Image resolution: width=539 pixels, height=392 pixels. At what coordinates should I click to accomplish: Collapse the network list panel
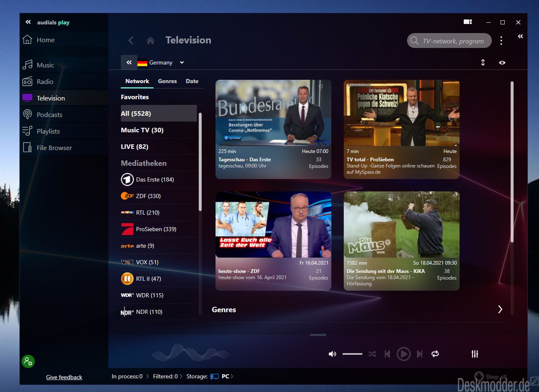pos(129,62)
